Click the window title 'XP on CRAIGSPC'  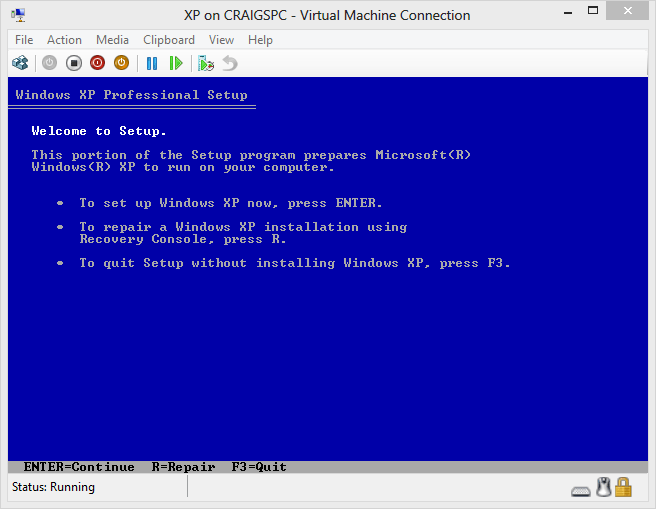click(x=327, y=15)
